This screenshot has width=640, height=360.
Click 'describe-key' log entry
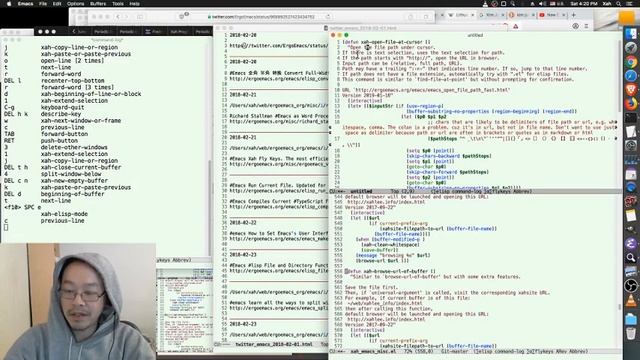click(x=60, y=114)
